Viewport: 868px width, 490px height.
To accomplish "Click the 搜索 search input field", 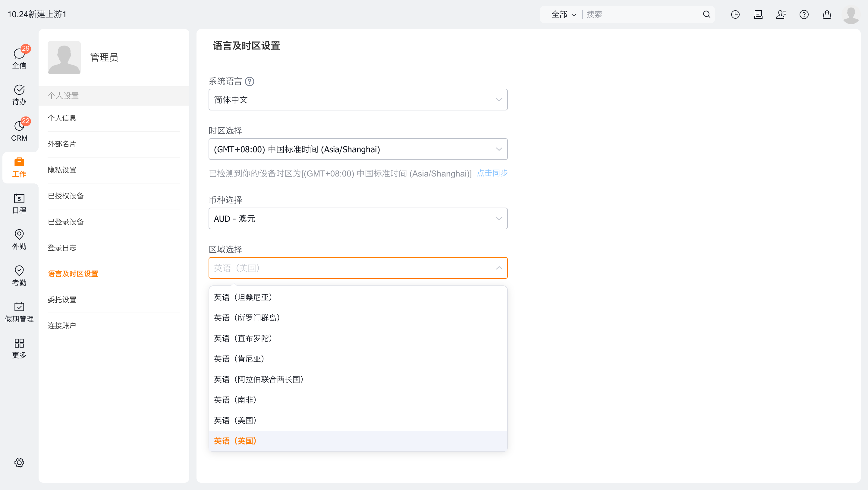I will pos(640,14).
